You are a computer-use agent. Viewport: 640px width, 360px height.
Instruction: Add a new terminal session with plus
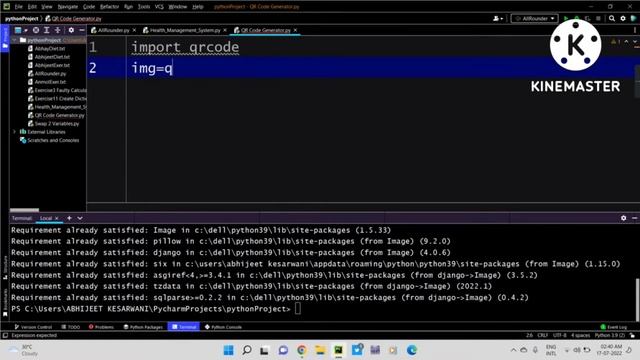[x=69, y=218]
